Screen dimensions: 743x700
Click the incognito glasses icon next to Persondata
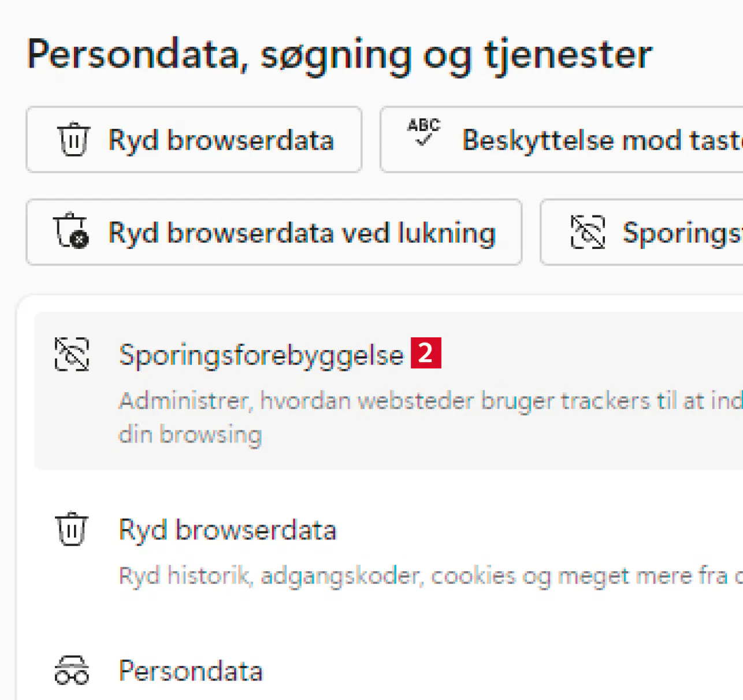coord(72,671)
